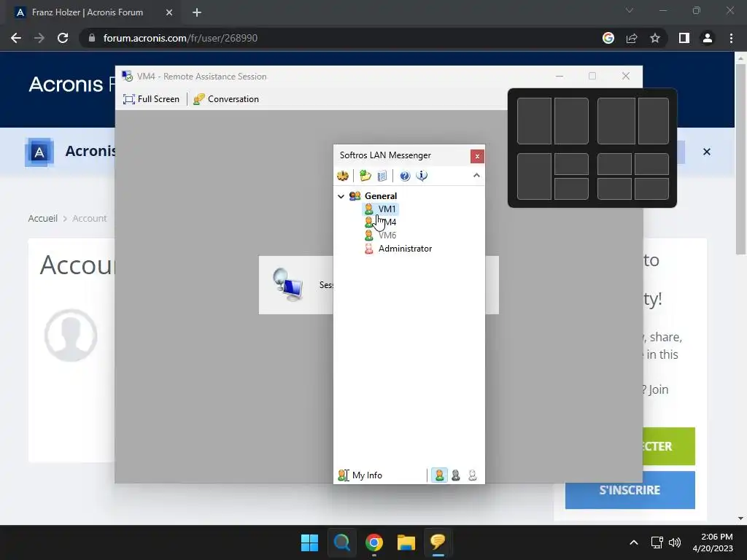The width and height of the screenshot is (747, 560).
Task: Click the browser page vertical scrollbar
Action: pos(740,160)
